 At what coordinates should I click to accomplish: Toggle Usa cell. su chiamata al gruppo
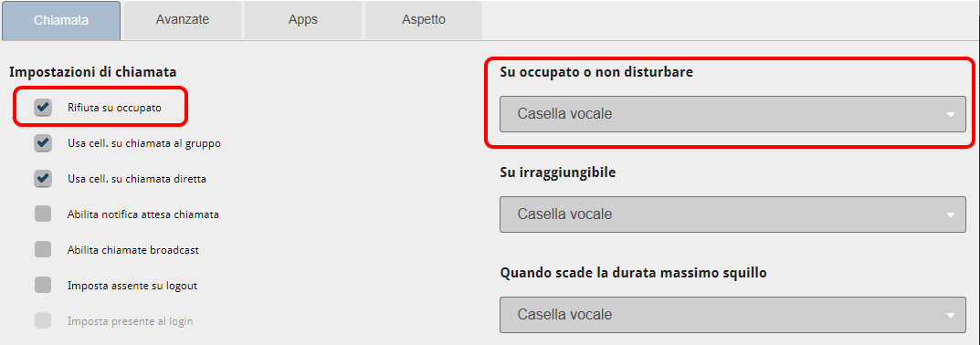point(43,143)
